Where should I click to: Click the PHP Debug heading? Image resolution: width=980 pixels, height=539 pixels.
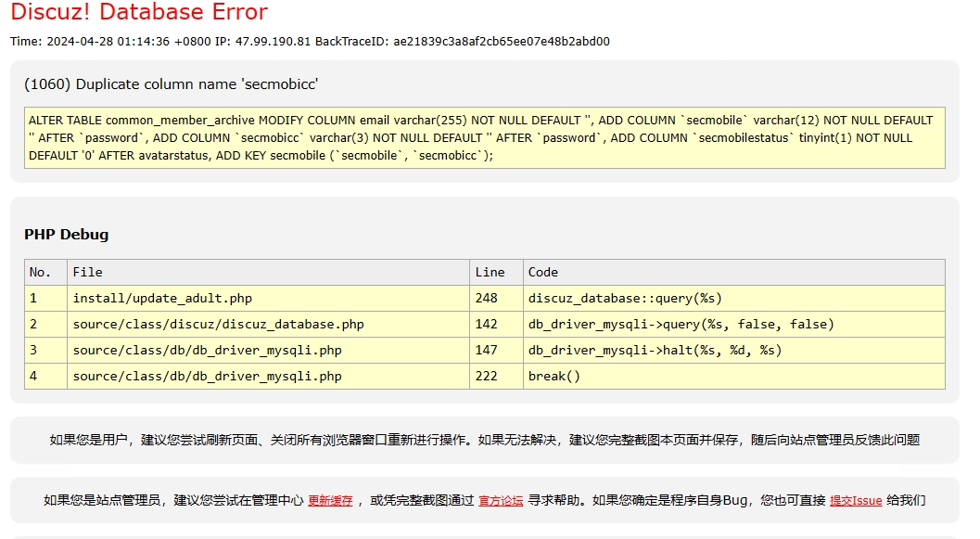[x=66, y=235]
